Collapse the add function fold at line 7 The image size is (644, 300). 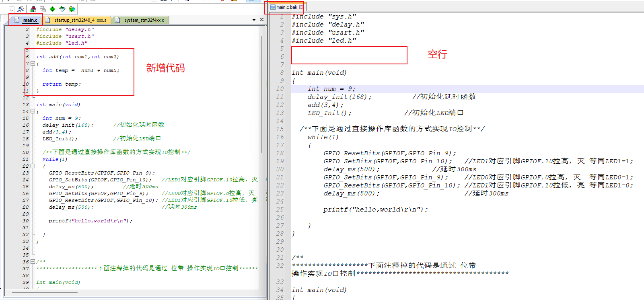33,64
